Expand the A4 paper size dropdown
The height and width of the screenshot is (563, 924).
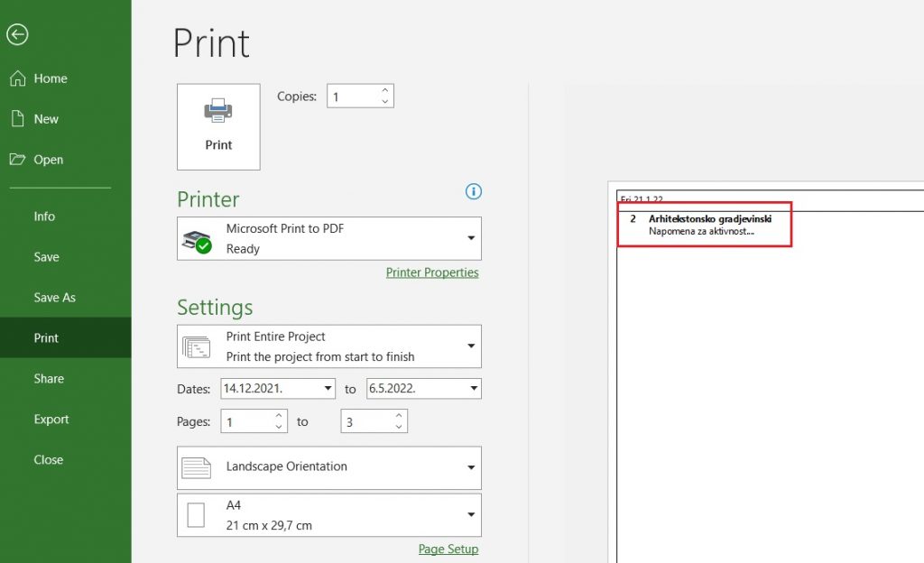point(471,515)
